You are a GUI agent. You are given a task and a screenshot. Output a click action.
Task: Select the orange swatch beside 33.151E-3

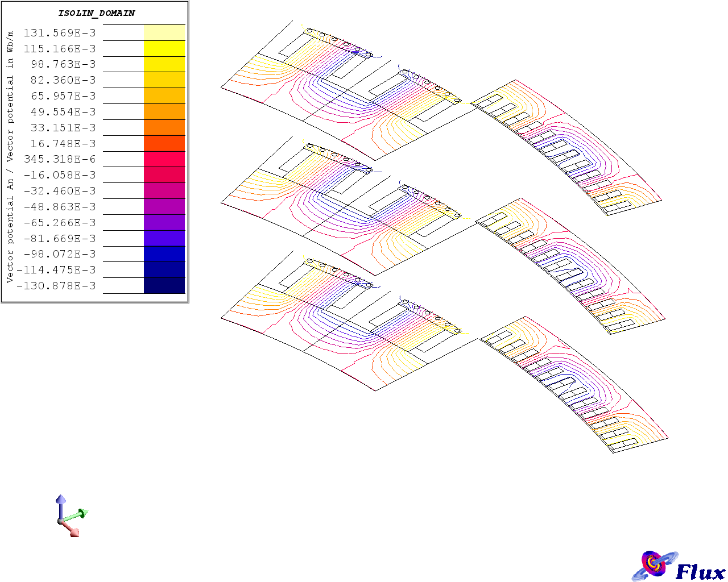[164, 127]
